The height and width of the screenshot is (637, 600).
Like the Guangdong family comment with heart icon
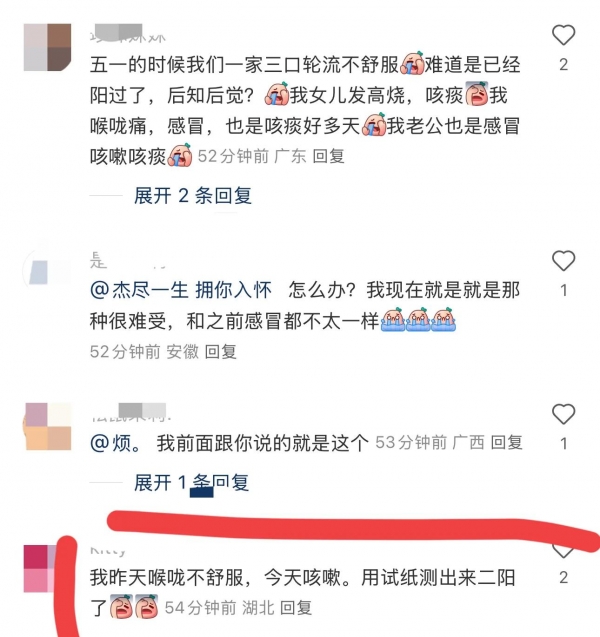tap(563, 35)
